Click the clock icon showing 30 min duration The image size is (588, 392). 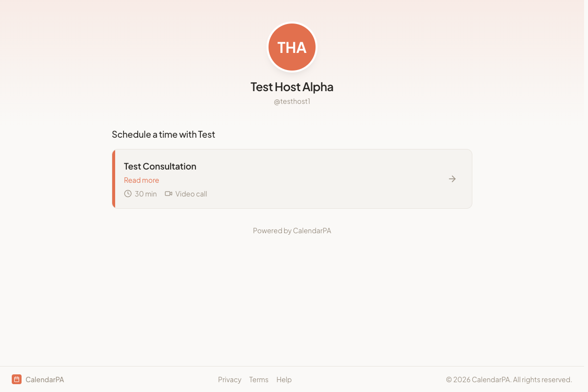tap(128, 194)
